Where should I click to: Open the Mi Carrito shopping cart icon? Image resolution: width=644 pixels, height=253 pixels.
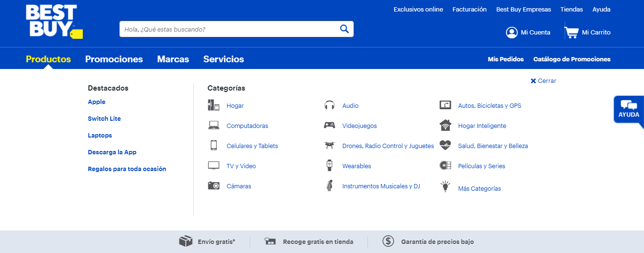(571, 33)
